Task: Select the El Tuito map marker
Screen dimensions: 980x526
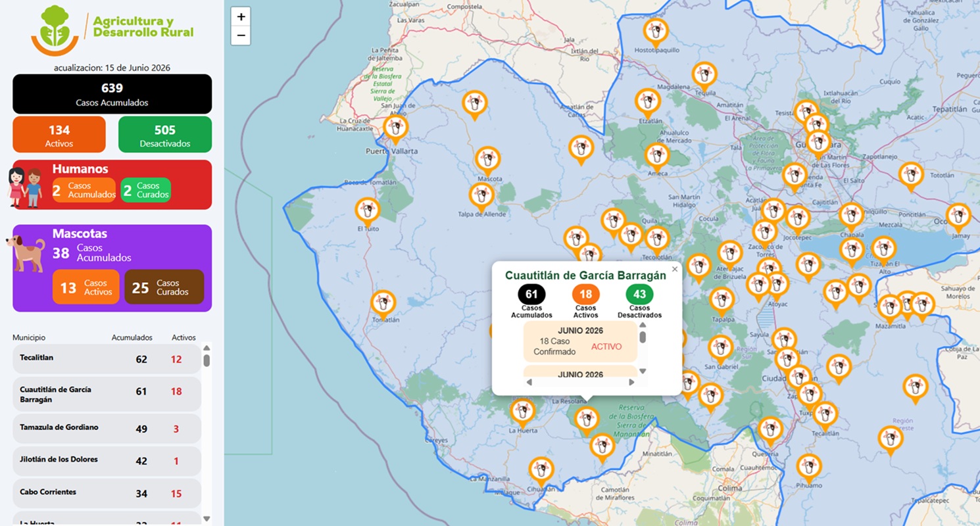Action: click(368, 212)
